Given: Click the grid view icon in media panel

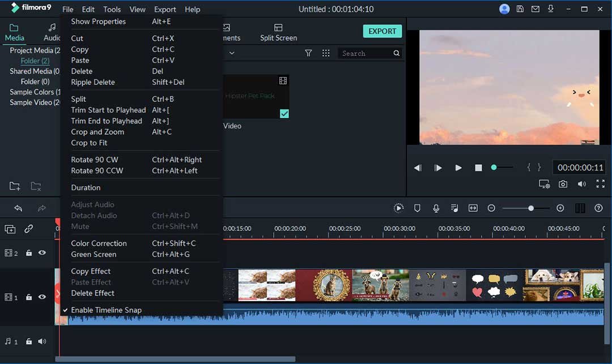Looking at the screenshot, I should tap(326, 53).
